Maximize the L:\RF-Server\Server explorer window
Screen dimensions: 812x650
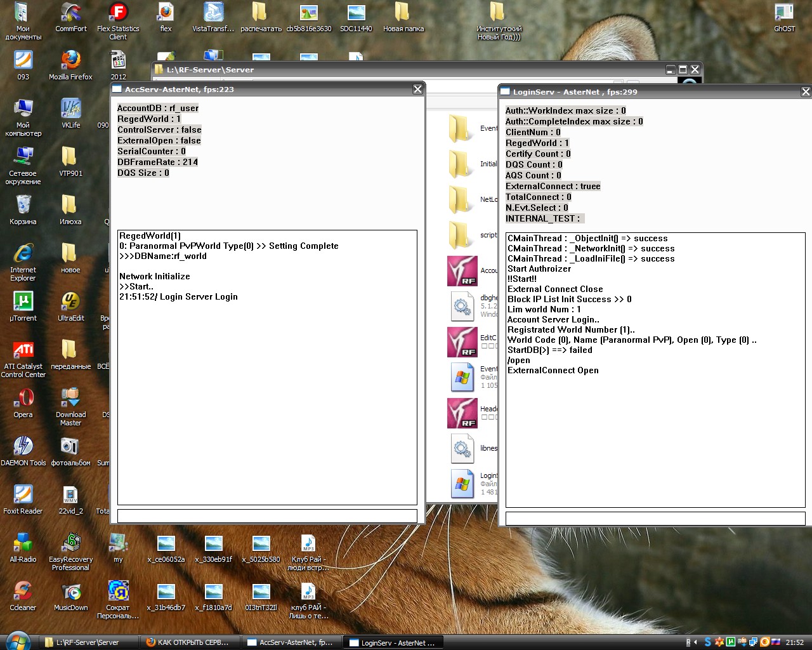[x=683, y=70]
